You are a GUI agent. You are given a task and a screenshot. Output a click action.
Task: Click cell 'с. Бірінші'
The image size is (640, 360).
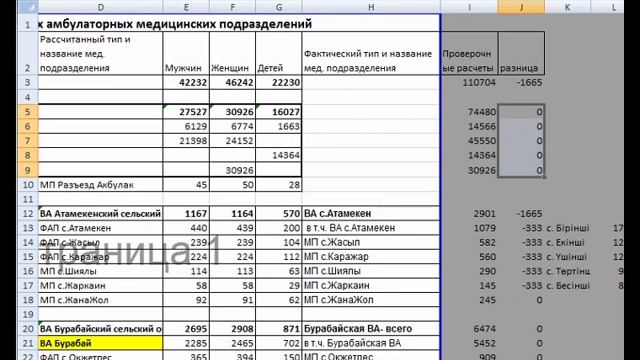[x=567, y=228]
